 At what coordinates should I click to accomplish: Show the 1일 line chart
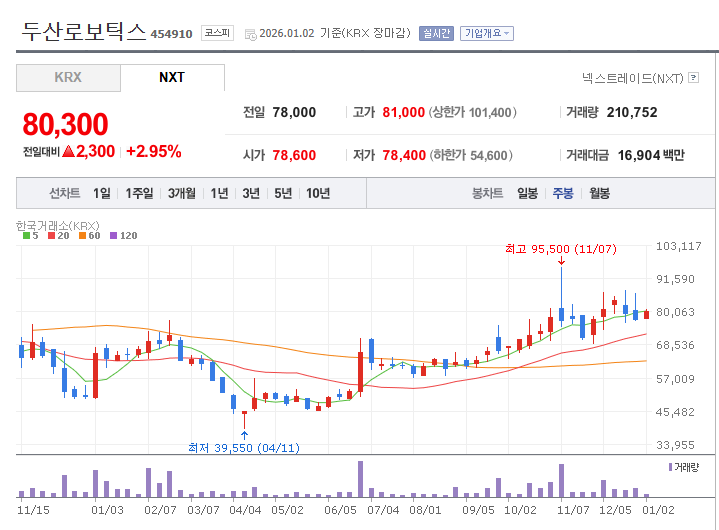(102, 193)
